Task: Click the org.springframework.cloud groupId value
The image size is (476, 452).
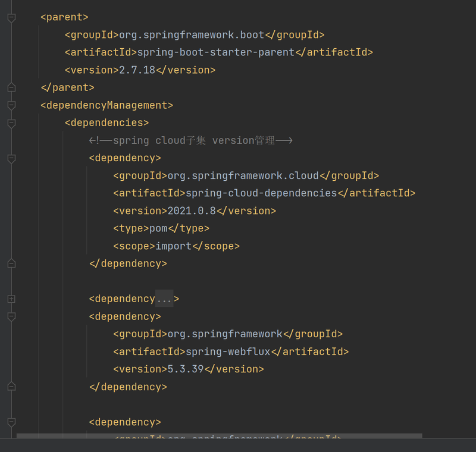Action: [243, 176]
